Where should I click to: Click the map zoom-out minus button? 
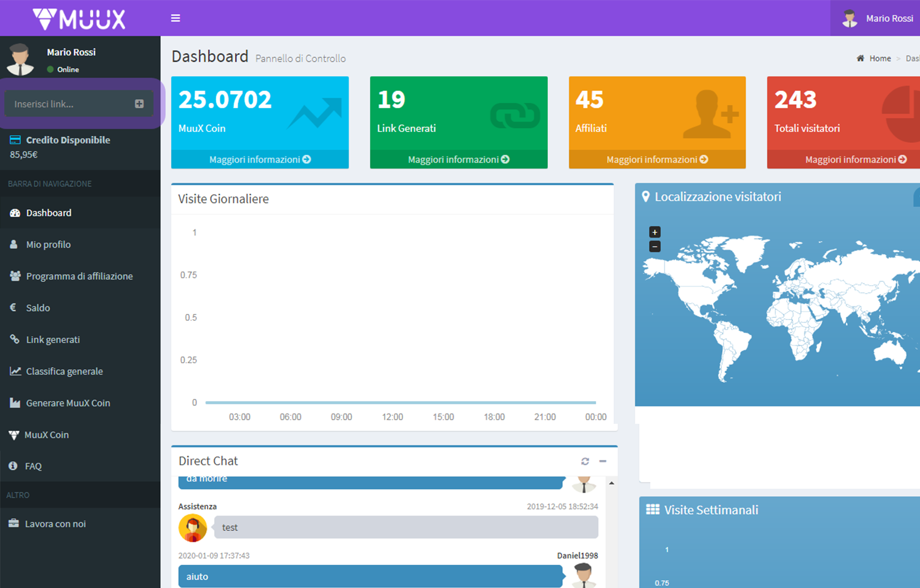pos(655,246)
